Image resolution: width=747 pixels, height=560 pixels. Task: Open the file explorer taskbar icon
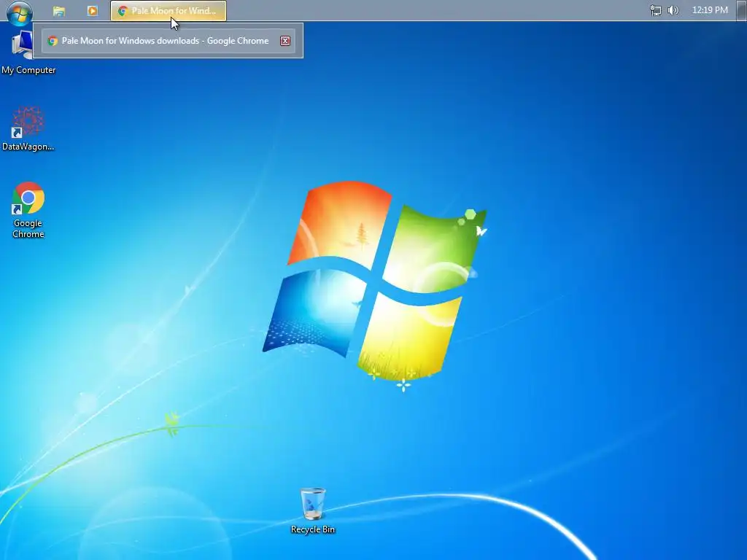point(59,11)
